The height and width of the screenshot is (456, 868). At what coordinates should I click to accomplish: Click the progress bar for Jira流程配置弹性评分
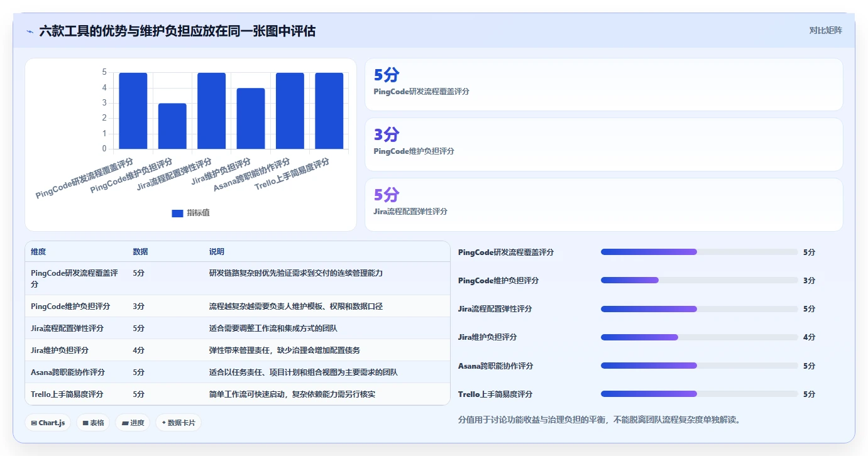tap(699, 309)
